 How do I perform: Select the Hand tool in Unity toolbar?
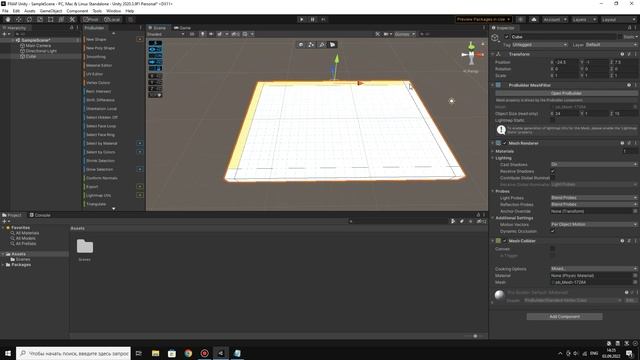[8, 19]
